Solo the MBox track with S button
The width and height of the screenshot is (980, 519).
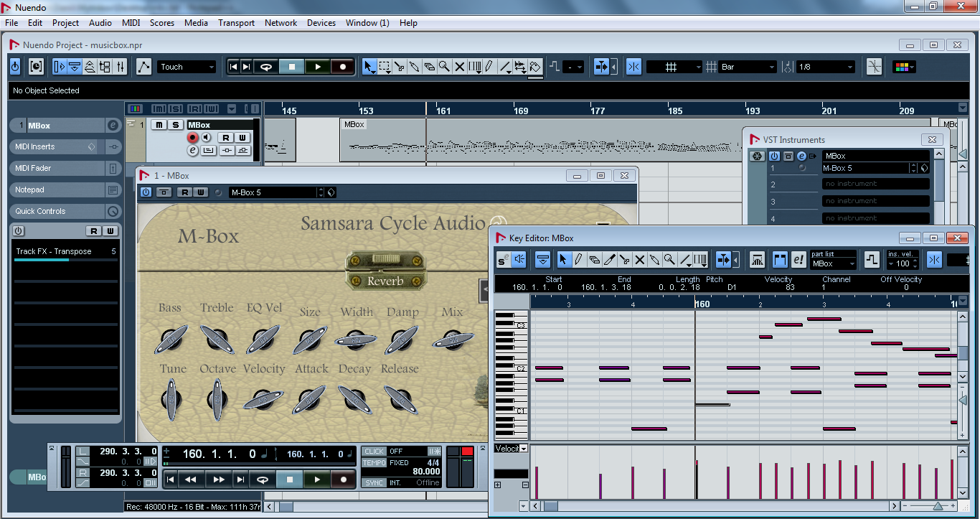coord(175,125)
